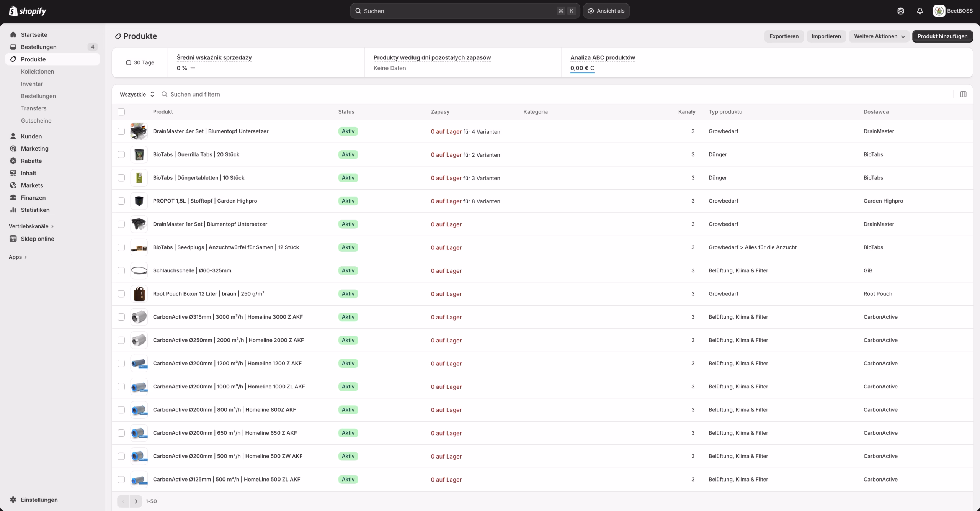This screenshot has width=980, height=511.
Task: Open the Wszystkie view selector
Action: point(137,94)
